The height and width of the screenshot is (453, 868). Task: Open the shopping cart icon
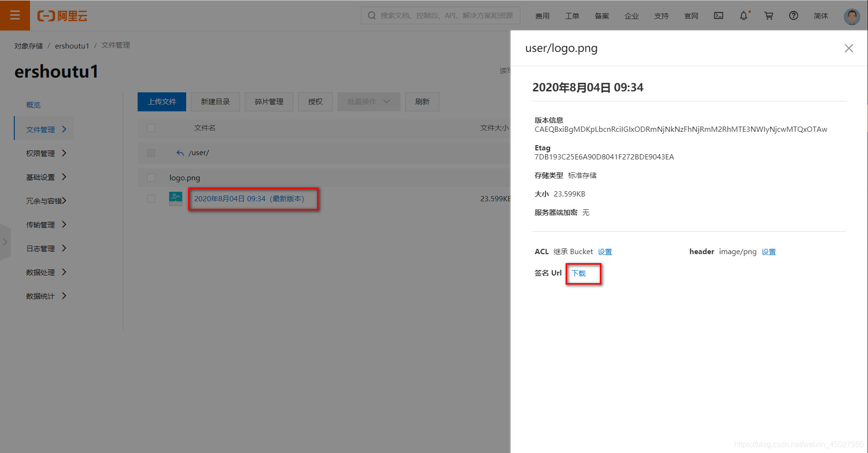click(x=768, y=16)
